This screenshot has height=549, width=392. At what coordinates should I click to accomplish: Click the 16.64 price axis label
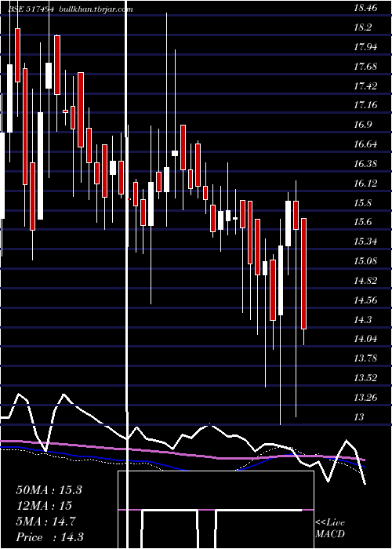coord(366,144)
